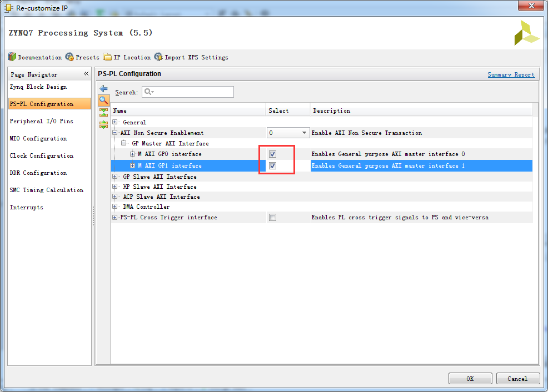Collapse GP Master AXI Interface node

point(123,143)
